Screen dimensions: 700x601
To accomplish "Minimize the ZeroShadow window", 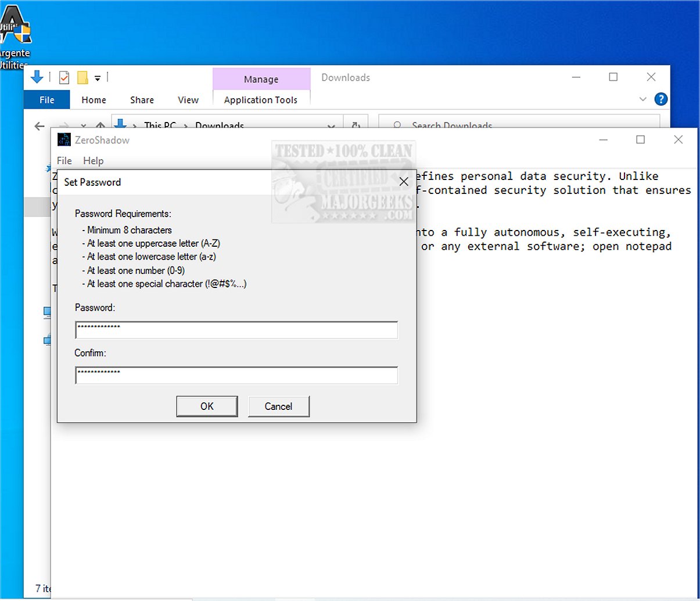I will click(x=604, y=139).
